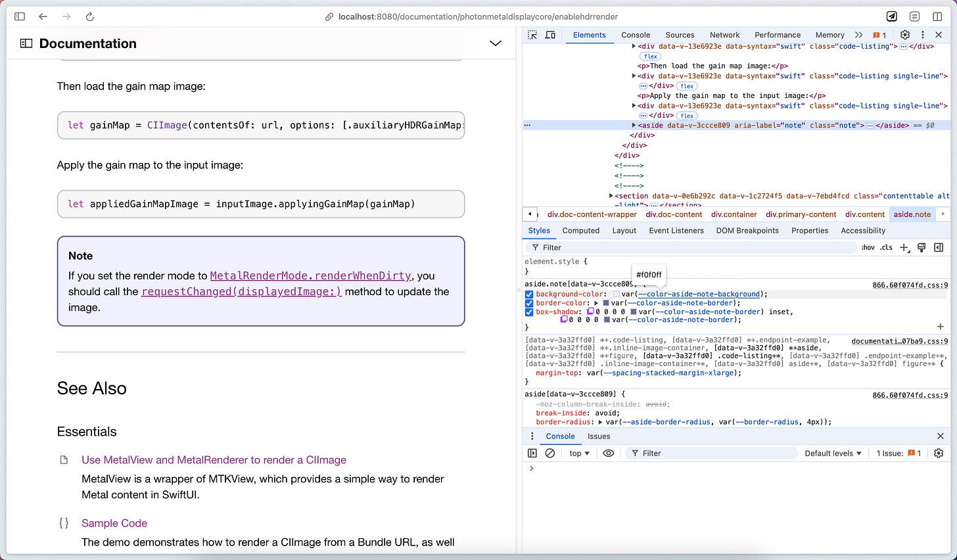Open color picker for border-color swatch
957x560 pixels.
[x=606, y=303]
